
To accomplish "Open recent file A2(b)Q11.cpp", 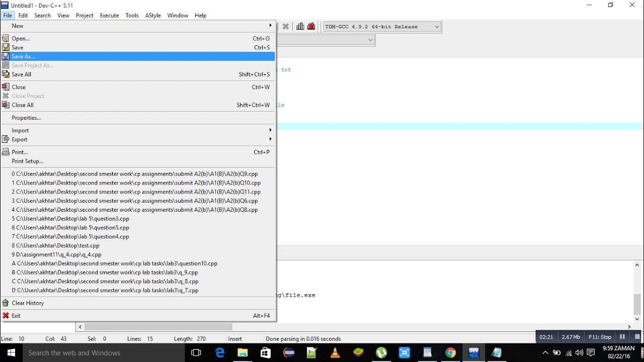I will pos(138,192).
